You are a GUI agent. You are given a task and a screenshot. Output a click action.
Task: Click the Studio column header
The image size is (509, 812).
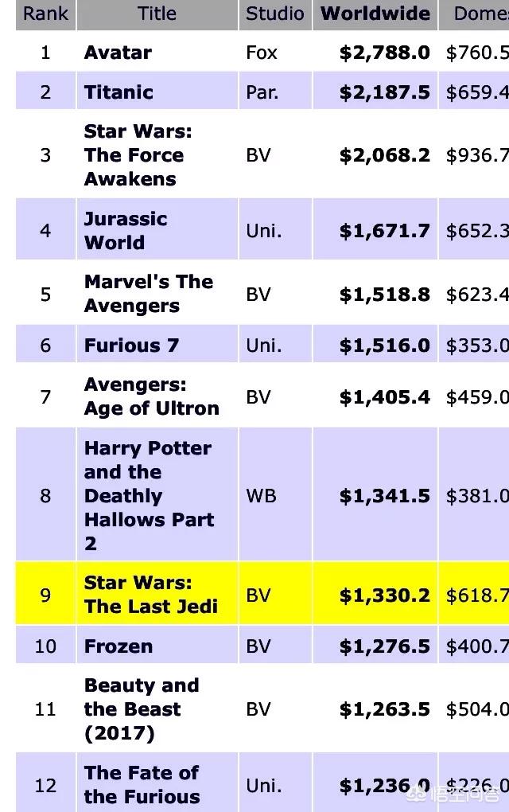coord(274,14)
